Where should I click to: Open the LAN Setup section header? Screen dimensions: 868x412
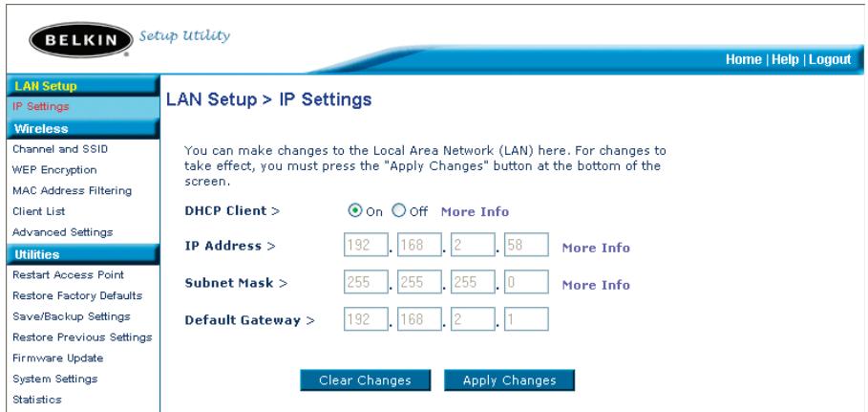pos(83,86)
